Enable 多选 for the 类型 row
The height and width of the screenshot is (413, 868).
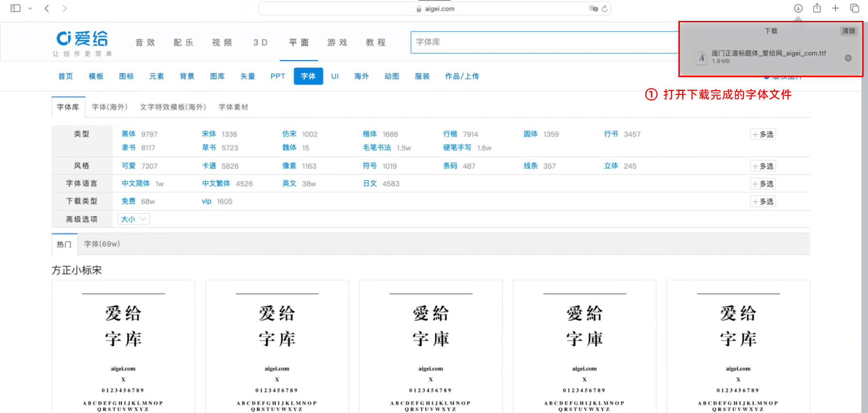(x=763, y=134)
